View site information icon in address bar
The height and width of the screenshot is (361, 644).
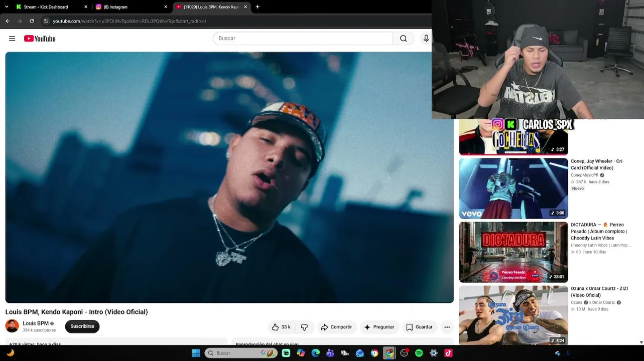tap(46, 21)
